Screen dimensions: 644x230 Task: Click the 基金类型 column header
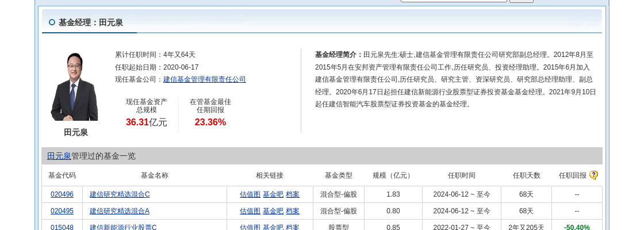point(339,175)
